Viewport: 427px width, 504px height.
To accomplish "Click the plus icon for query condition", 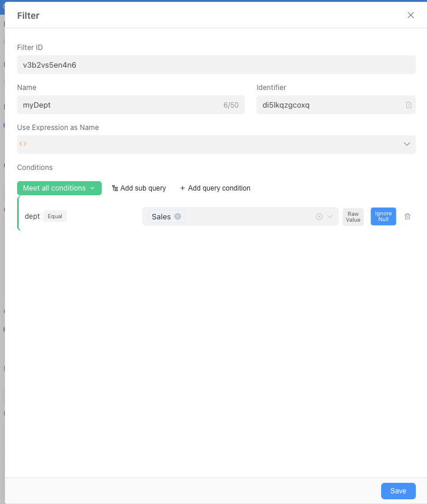I will 182,188.
